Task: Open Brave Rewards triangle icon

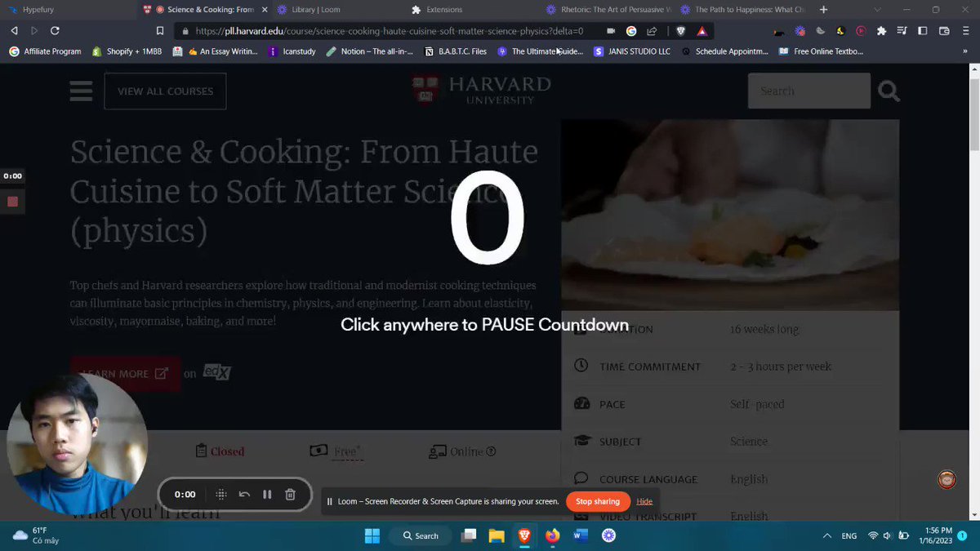Action: 702,31
